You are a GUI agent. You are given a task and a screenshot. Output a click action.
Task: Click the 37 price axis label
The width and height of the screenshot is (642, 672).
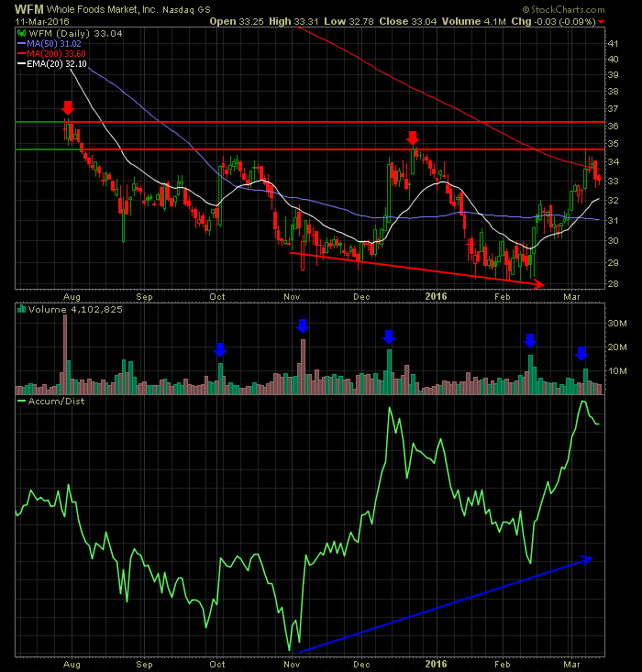point(613,109)
